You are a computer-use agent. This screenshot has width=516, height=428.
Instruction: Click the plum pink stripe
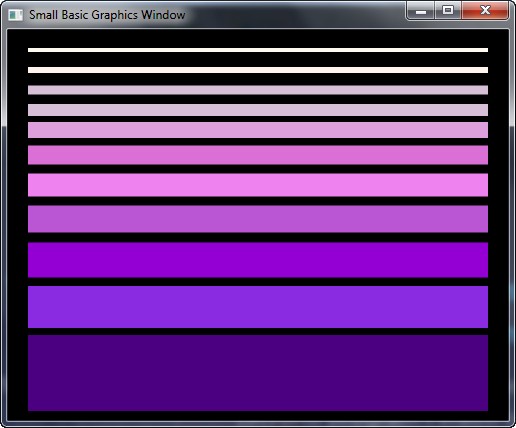pos(258,130)
